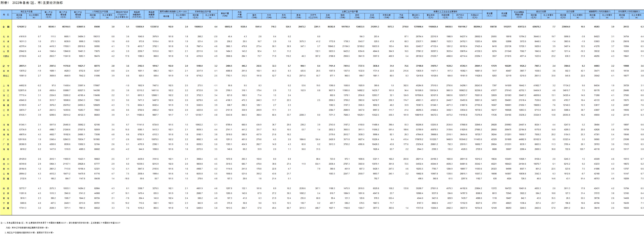
Task: Select footnote 2 '地区生产总值绝对值按现价计算'
Action: (x=29, y=233)
